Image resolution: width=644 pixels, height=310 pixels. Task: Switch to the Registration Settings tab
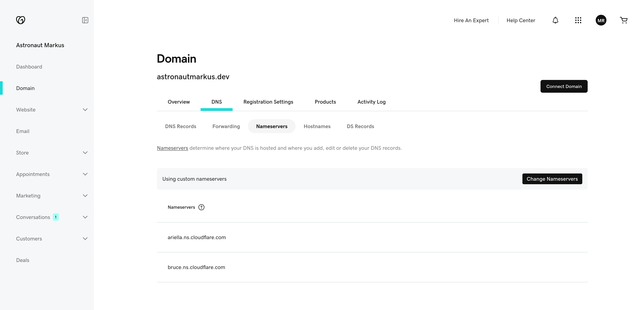click(x=268, y=102)
